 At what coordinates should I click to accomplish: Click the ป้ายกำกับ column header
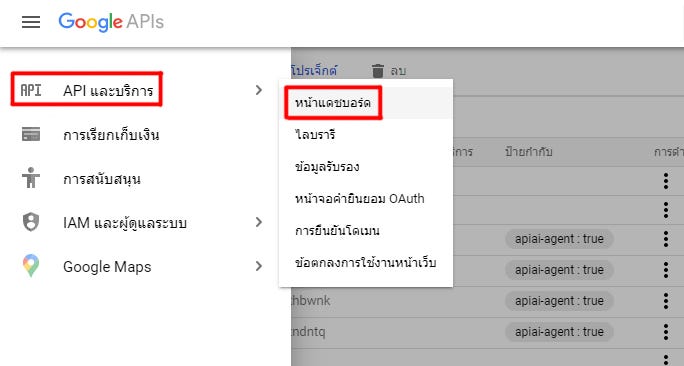click(x=529, y=152)
